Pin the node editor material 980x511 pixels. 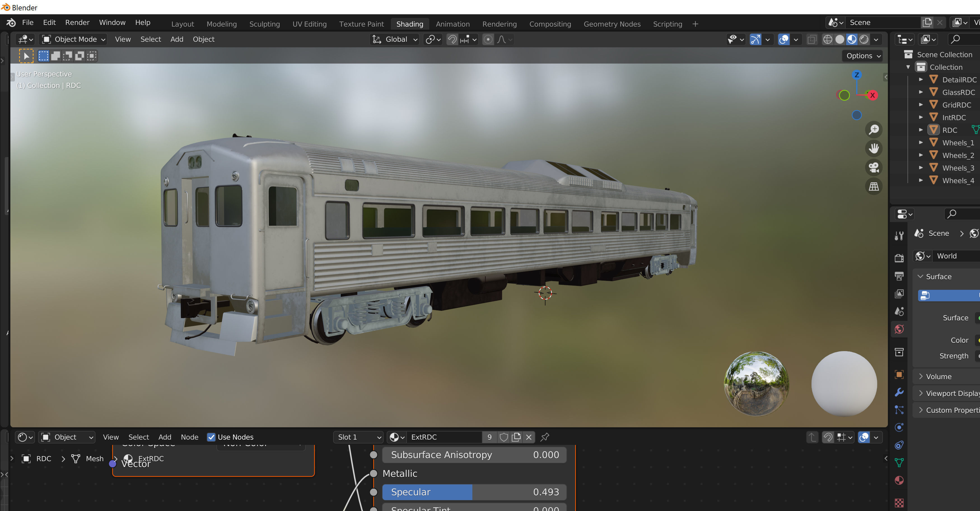click(545, 437)
